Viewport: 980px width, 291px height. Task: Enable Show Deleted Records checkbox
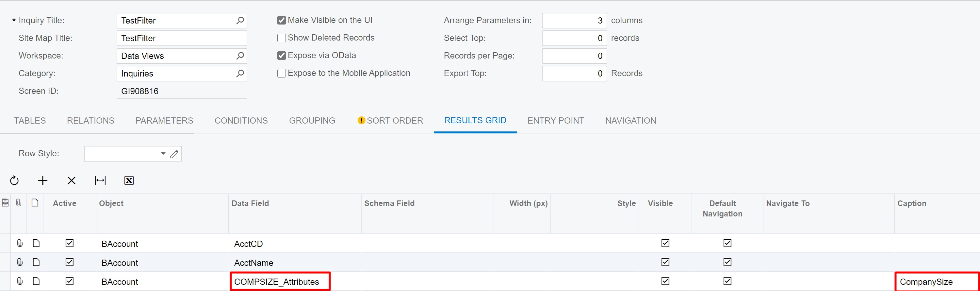click(282, 38)
